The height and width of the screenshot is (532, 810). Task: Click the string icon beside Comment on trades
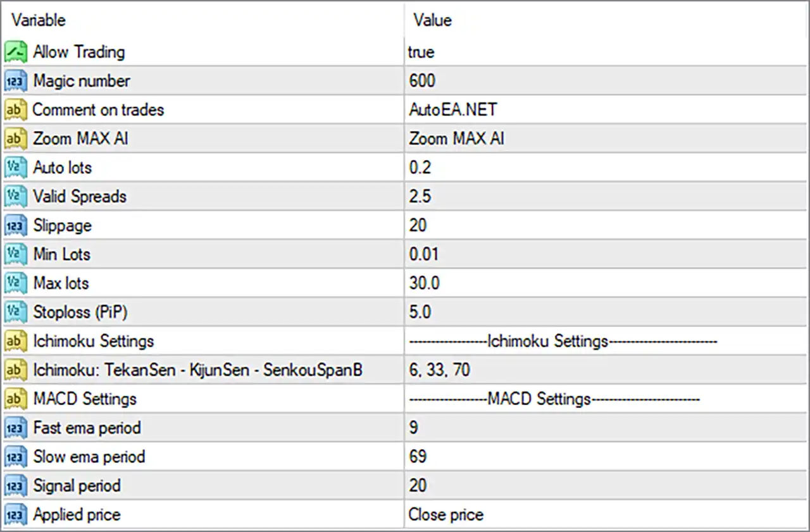click(15, 110)
